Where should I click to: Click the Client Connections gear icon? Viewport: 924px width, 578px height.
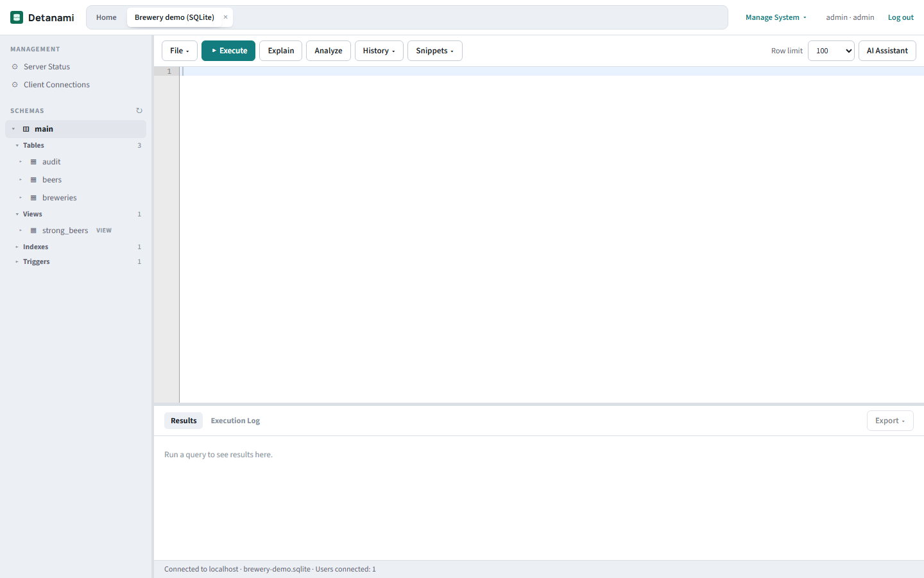(15, 85)
